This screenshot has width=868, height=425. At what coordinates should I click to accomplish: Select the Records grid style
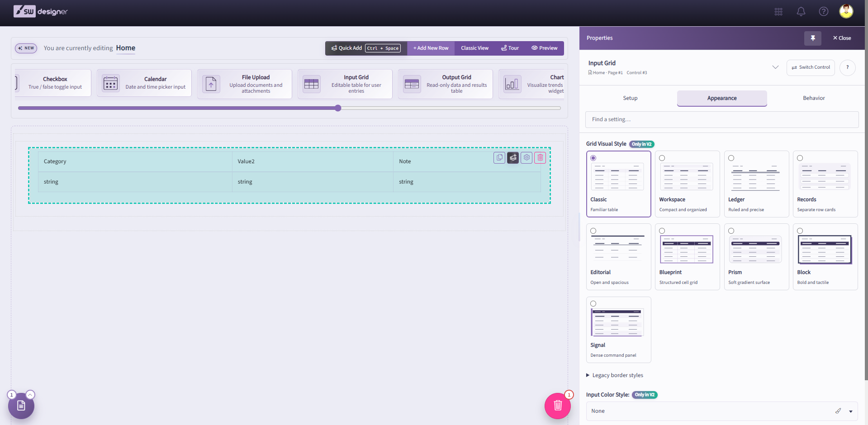[825, 184]
